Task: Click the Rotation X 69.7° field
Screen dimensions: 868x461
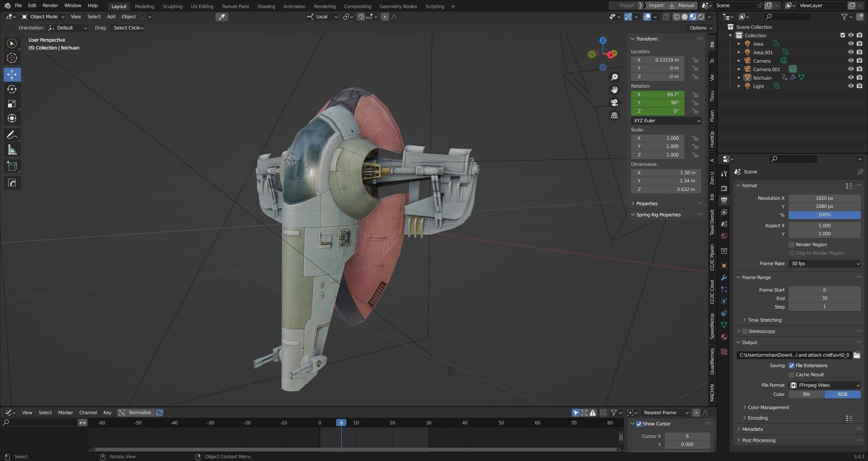Action: pos(657,95)
